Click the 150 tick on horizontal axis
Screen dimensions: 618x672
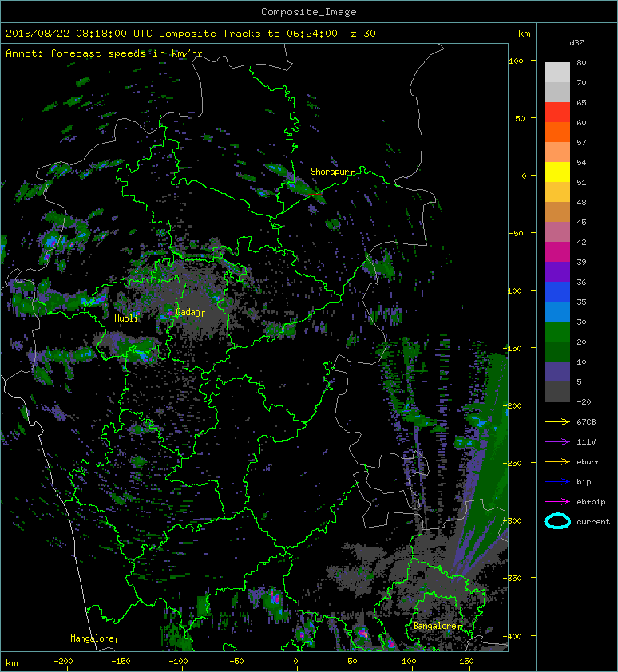467,662
